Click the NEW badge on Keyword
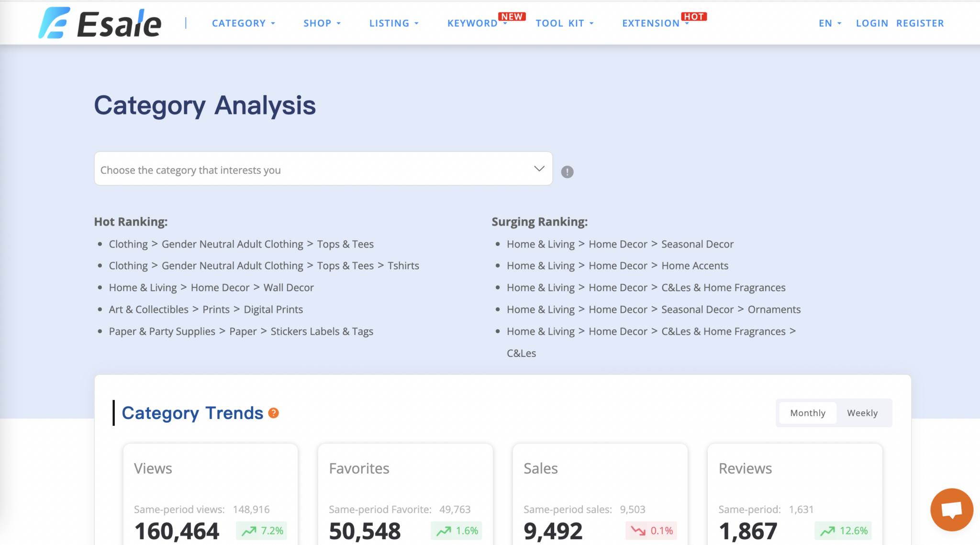 tap(512, 16)
